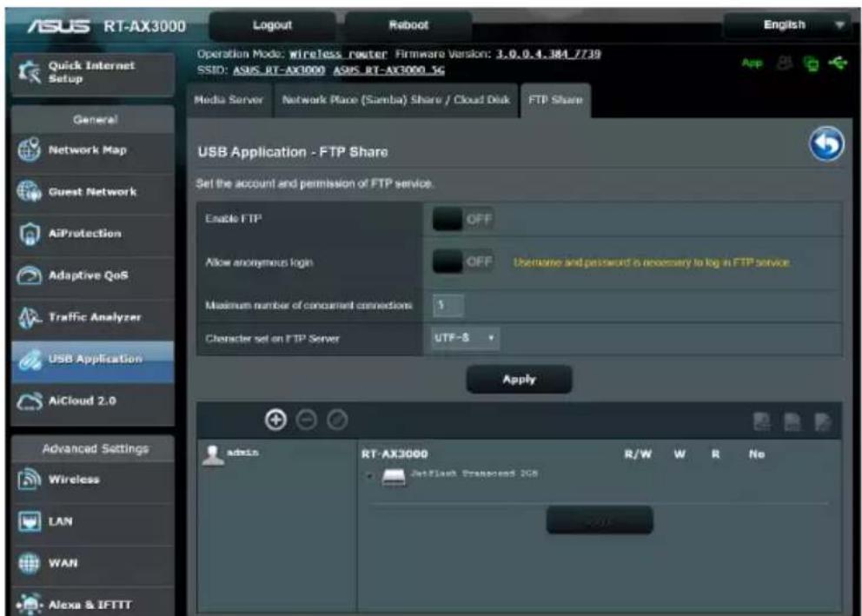This screenshot has height=616, width=862.
Task: Open the Traffic Analyzer menu item
Action: click(92, 317)
